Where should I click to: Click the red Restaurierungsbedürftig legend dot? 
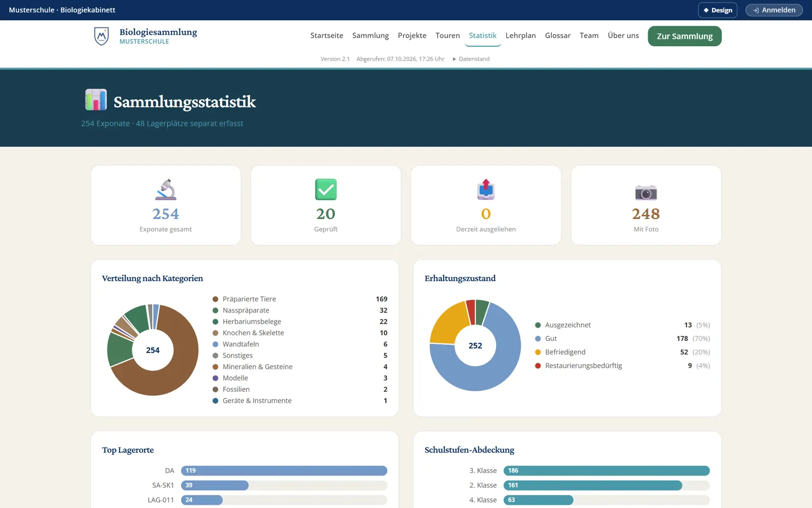point(538,366)
